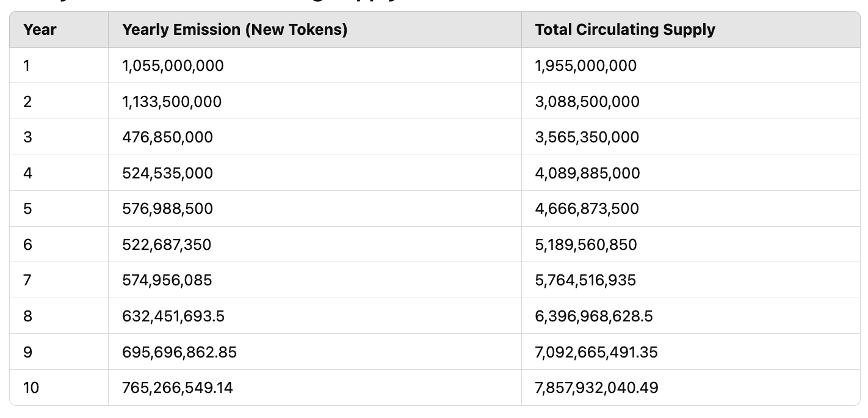The width and height of the screenshot is (868, 418).
Task: Select total supply 3,565,350,000 cell
Action: point(587,137)
